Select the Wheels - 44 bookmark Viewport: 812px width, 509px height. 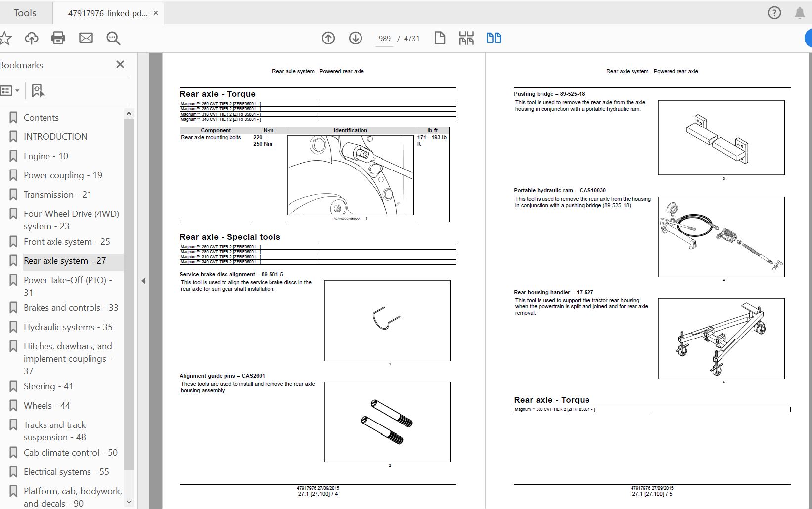(x=47, y=406)
